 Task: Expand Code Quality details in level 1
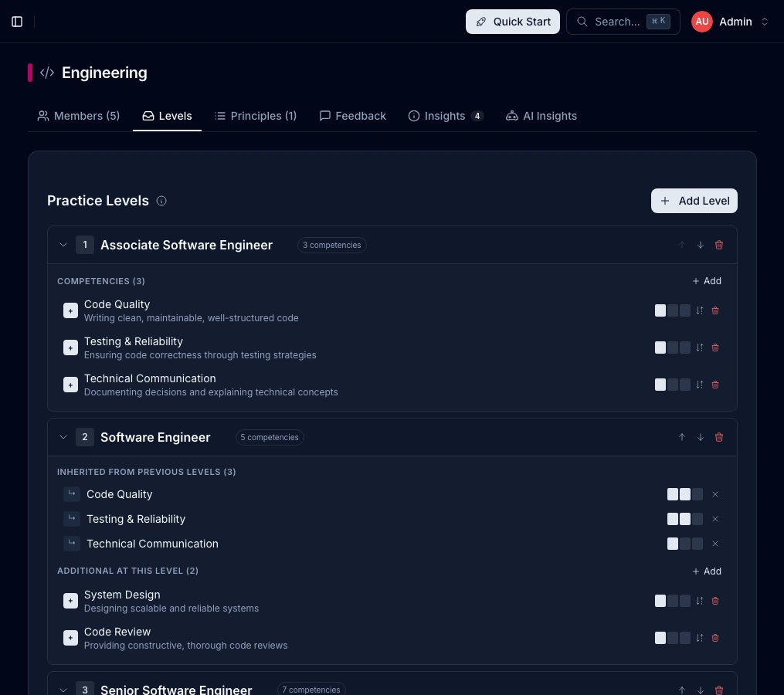point(70,310)
